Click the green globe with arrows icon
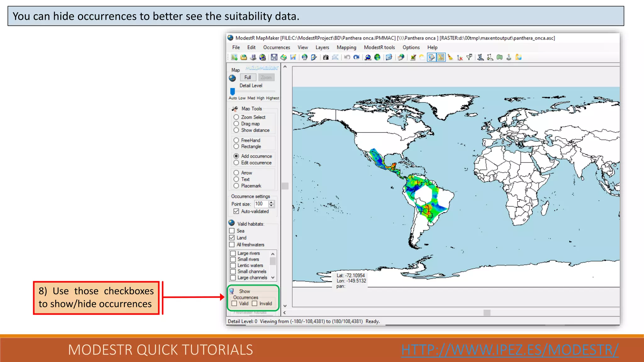This screenshot has height=362, width=644. (377, 57)
